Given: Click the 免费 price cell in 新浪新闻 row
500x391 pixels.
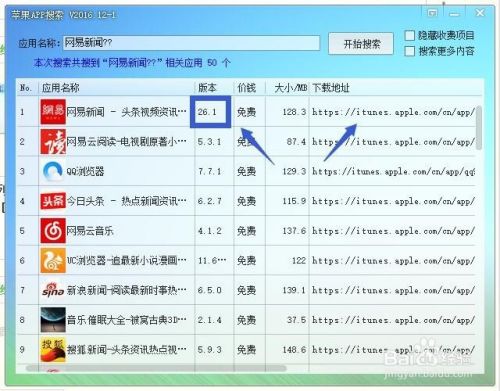Looking at the screenshot, I should tap(246, 290).
